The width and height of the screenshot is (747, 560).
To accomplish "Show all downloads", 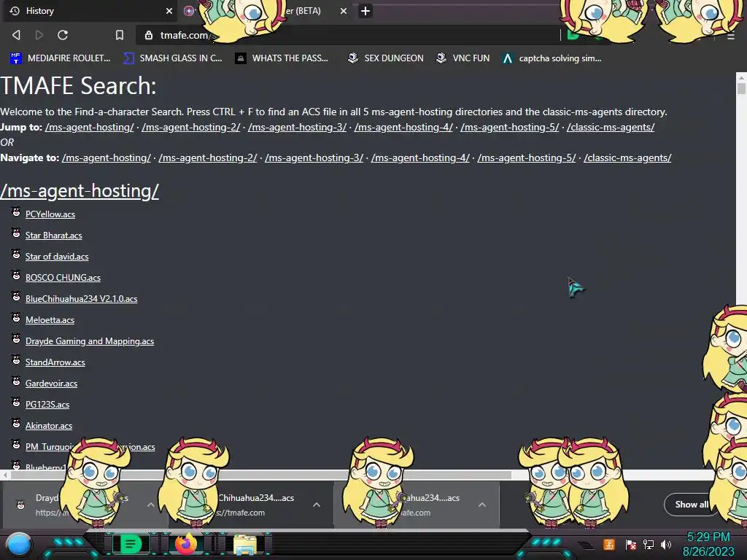I will [692, 505].
